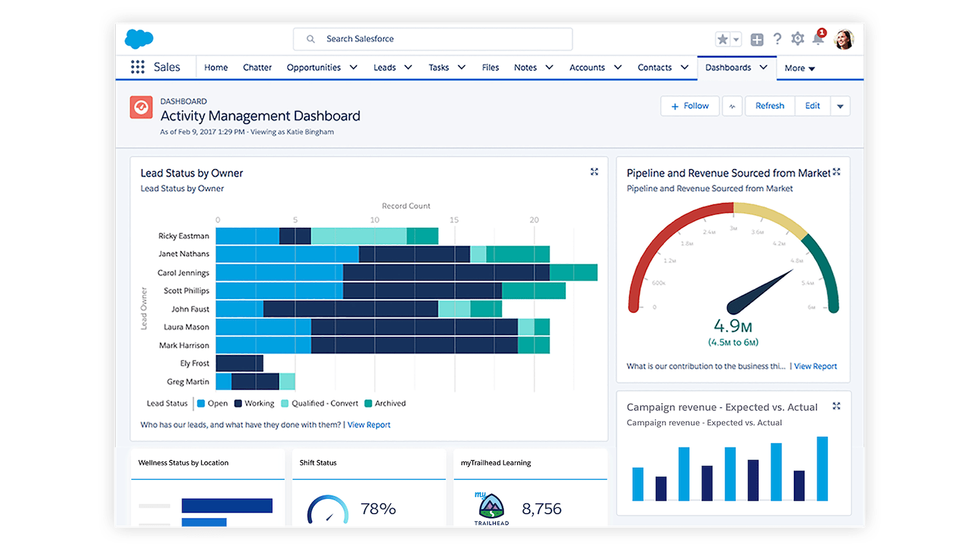The width and height of the screenshot is (980, 551).
Task: Open the App Launcher grid icon
Action: 137,67
